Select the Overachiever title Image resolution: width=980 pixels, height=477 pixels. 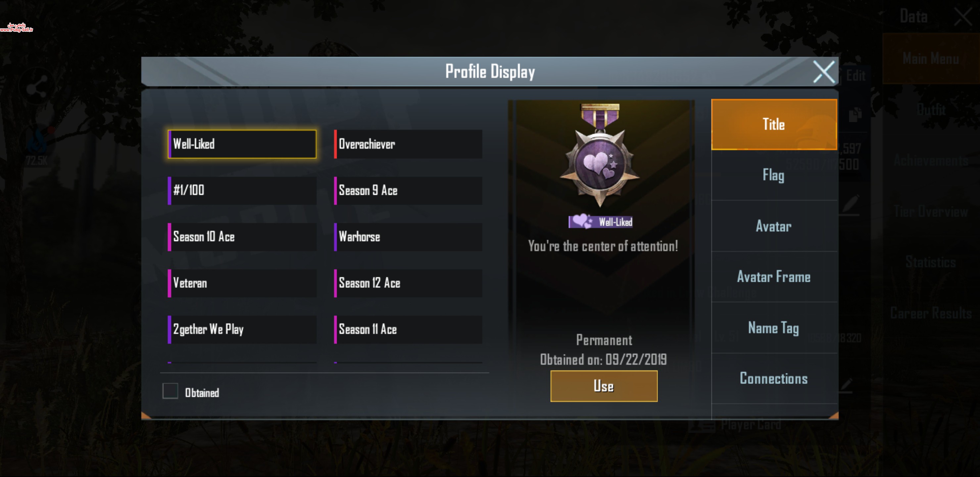pyautogui.click(x=408, y=144)
